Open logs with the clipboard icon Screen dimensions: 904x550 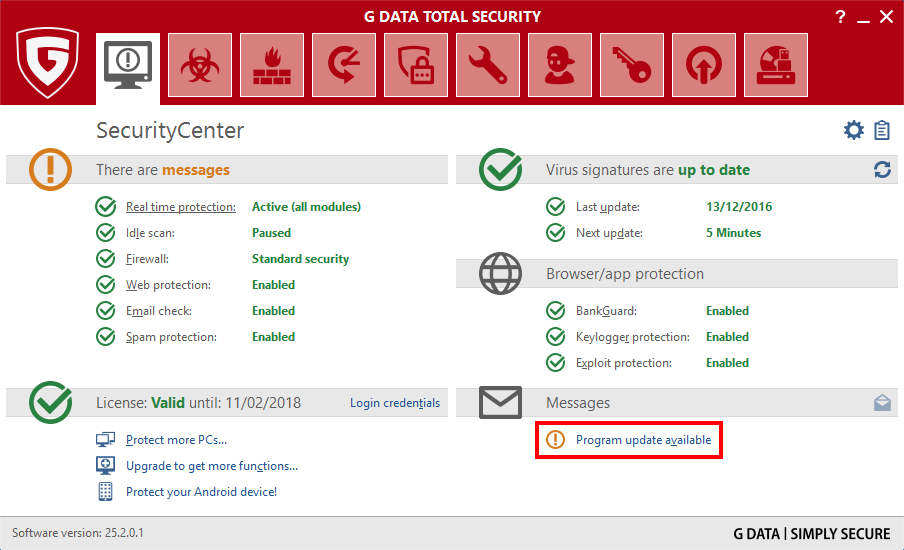pyautogui.click(x=882, y=130)
